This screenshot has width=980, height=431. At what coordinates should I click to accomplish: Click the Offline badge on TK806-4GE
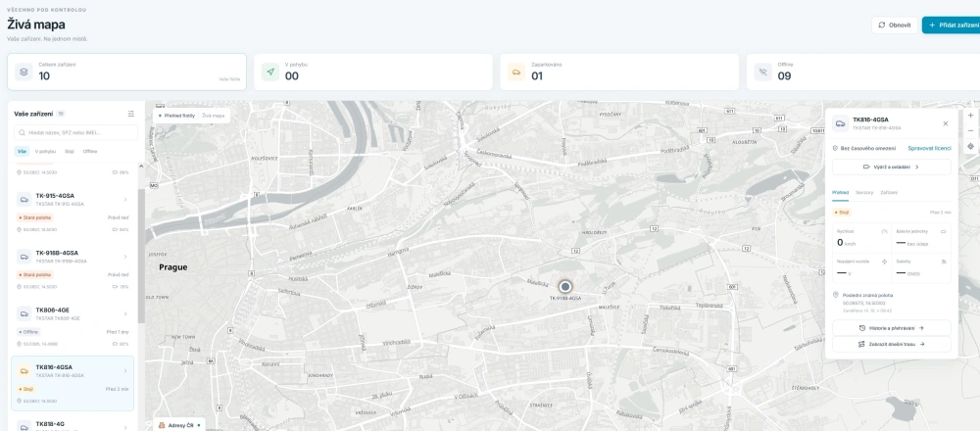(x=28, y=332)
